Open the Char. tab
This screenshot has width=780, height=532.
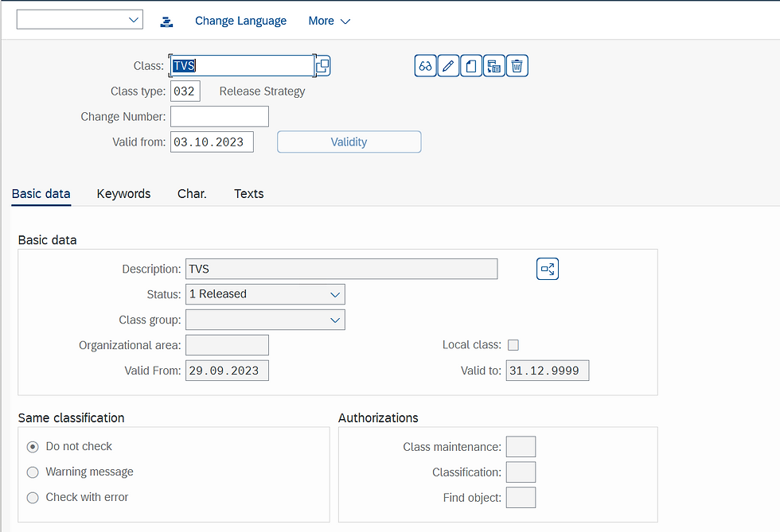click(192, 194)
